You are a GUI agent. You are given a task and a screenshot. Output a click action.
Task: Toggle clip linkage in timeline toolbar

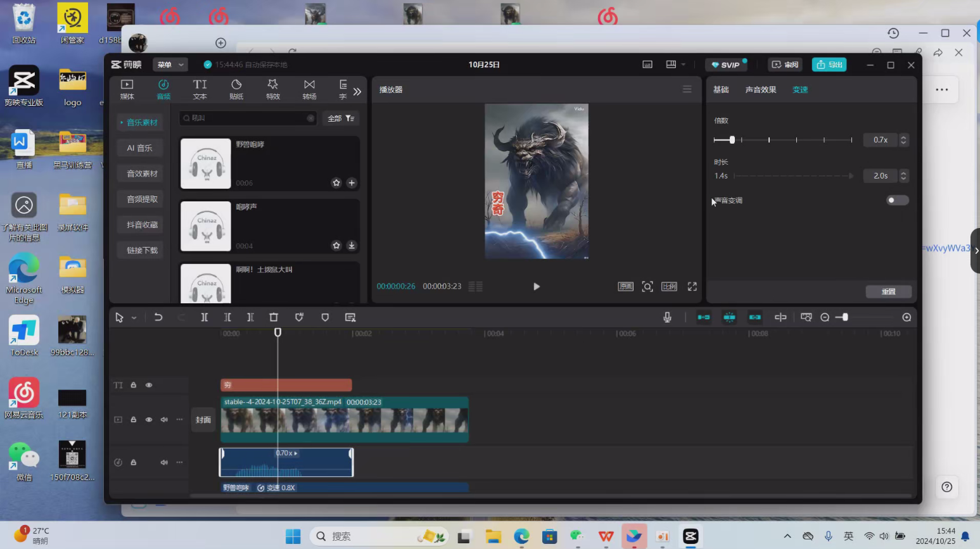[x=755, y=317]
